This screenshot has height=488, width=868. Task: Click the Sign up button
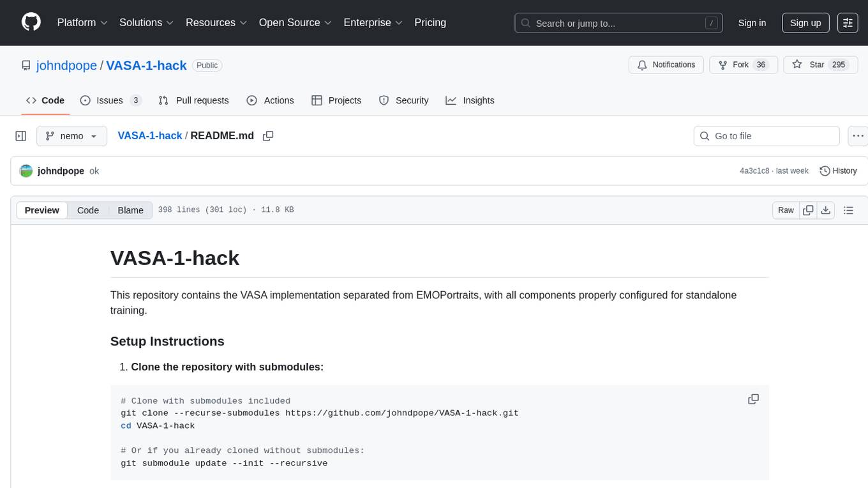coord(805,23)
